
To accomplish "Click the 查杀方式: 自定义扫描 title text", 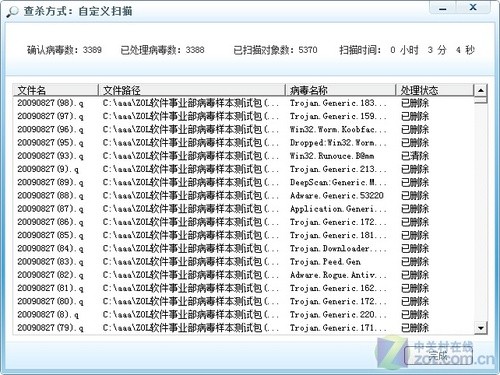I will pos(78,11).
